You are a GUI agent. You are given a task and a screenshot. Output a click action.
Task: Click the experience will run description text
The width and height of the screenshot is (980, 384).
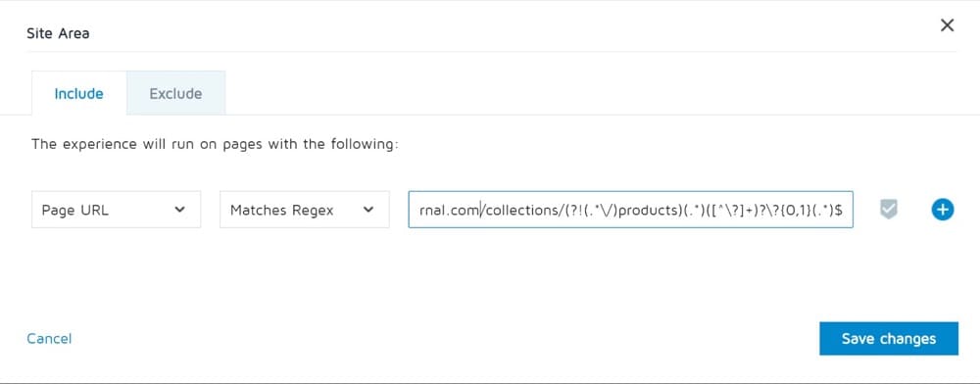pyautogui.click(x=214, y=144)
